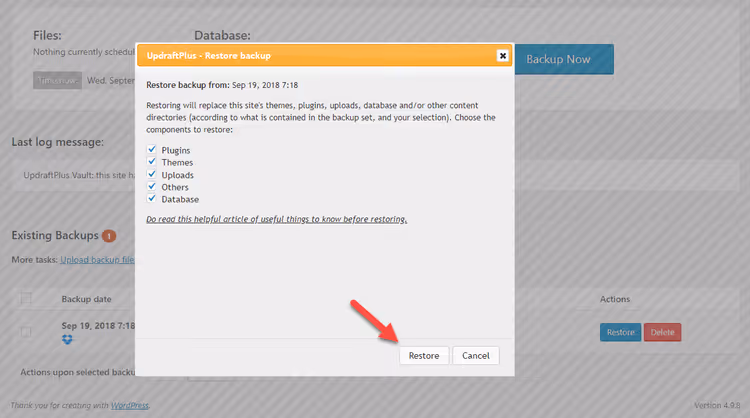This screenshot has height=418, width=750.
Task: Click the Existing Backups count badge
Action: (x=109, y=236)
